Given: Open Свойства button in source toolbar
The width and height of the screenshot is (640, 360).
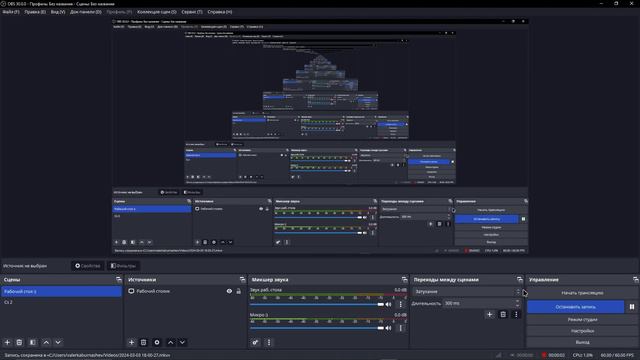Looking at the screenshot, I should pyautogui.click(x=87, y=266).
